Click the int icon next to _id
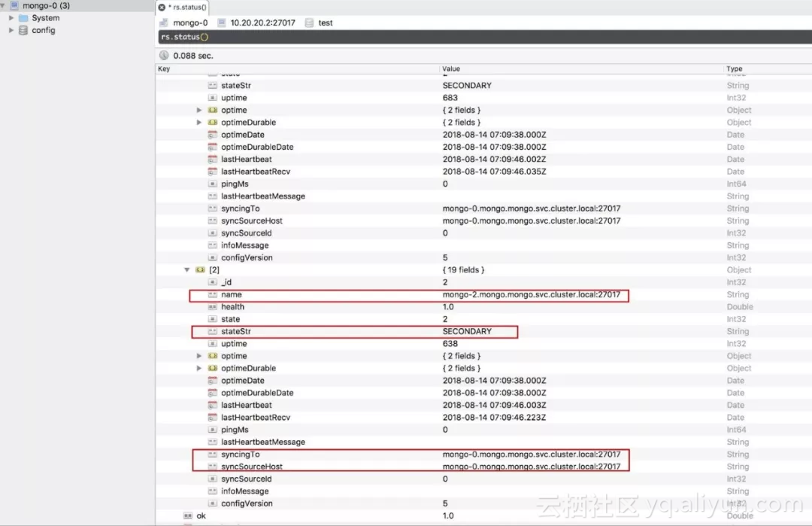 [x=212, y=282]
